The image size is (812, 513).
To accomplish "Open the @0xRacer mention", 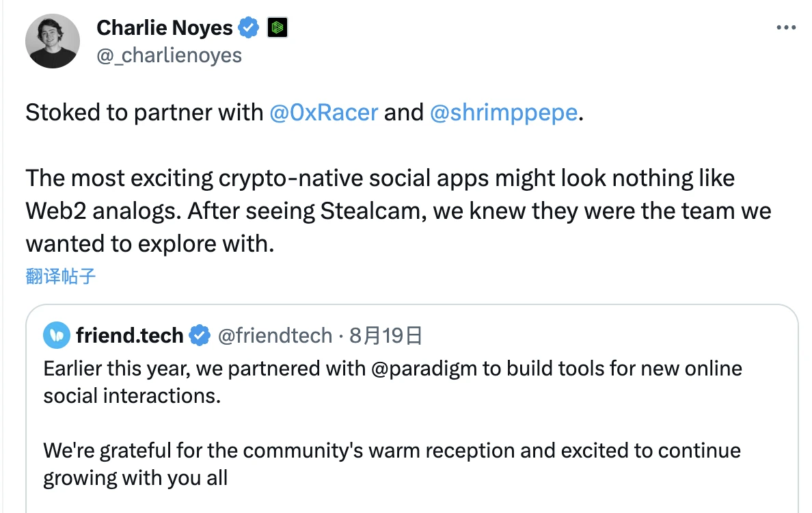I will (324, 112).
